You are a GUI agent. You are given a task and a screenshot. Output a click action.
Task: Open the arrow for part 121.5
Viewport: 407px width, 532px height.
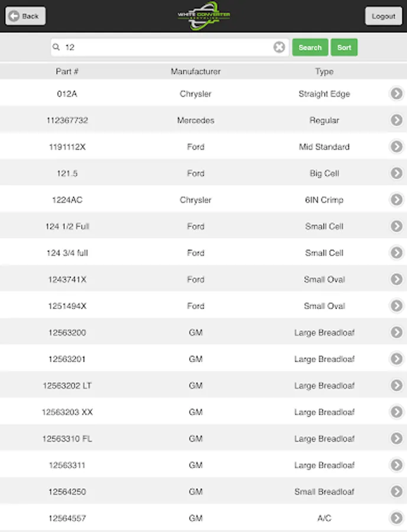pyautogui.click(x=396, y=173)
